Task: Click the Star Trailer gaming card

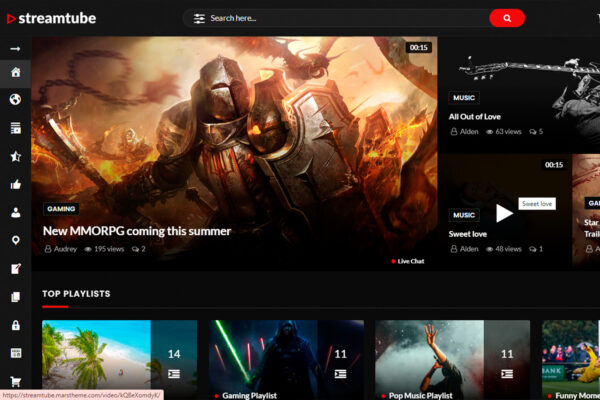Action: point(586,210)
